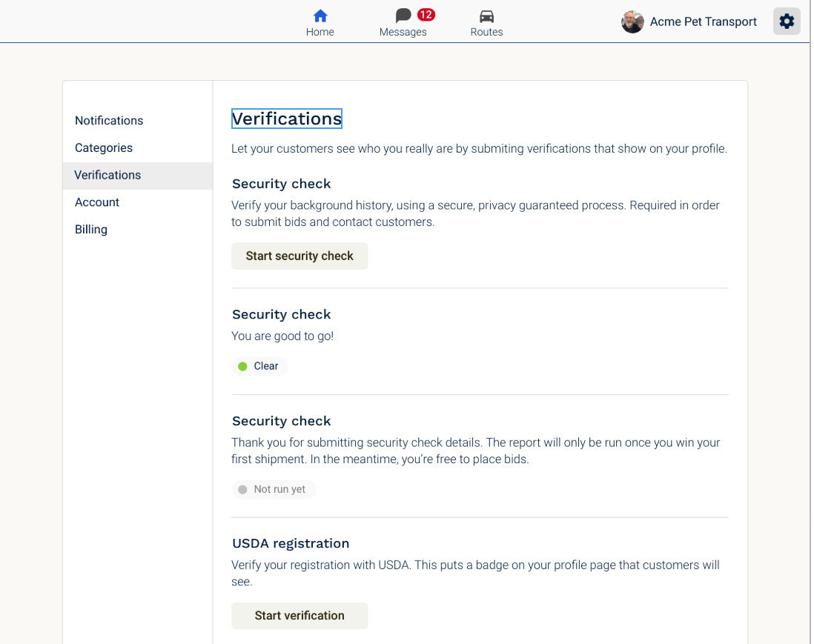Open the Messages label in navigation
This screenshot has height=644, width=814.
[x=403, y=32]
